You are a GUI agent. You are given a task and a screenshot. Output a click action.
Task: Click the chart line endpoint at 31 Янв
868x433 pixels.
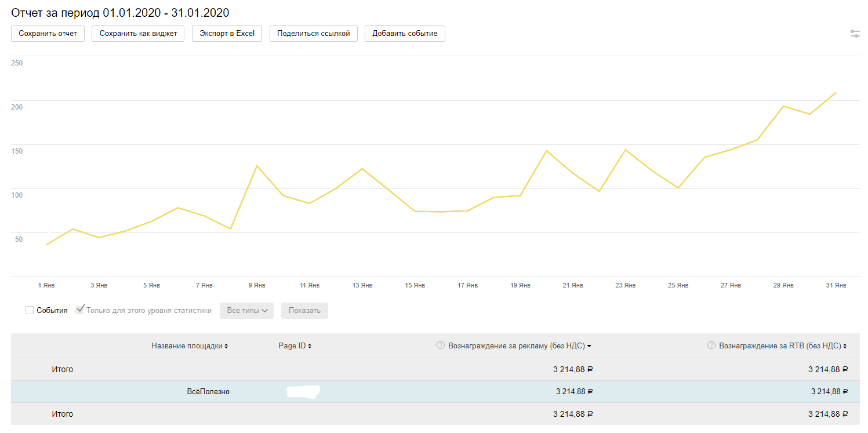(x=836, y=93)
